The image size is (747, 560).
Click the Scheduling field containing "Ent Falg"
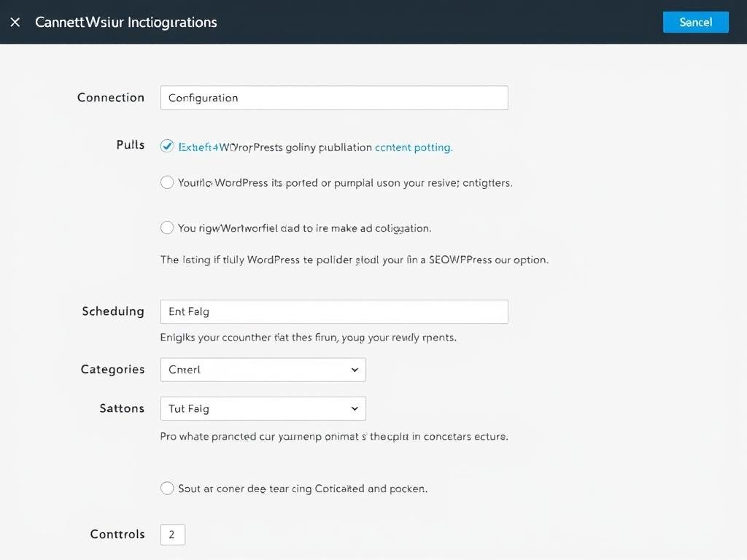pos(333,311)
